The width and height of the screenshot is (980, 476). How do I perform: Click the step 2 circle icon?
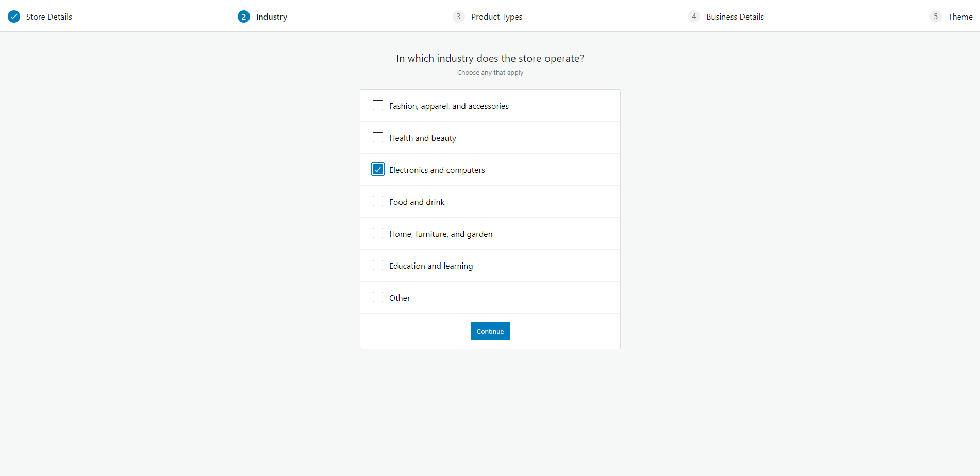point(244,17)
